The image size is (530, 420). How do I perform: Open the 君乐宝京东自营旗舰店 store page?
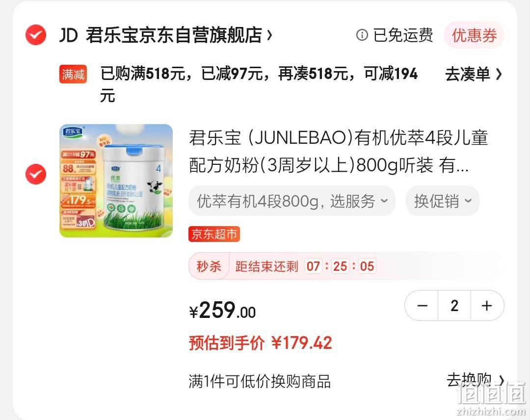tap(174, 35)
